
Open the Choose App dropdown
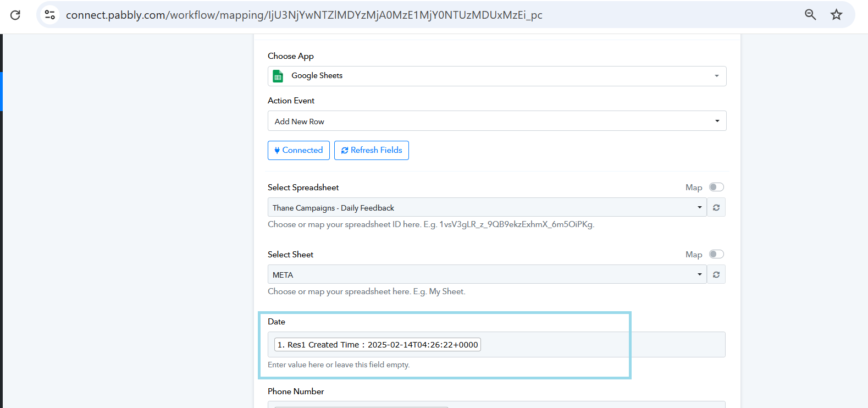pos(497,76)
